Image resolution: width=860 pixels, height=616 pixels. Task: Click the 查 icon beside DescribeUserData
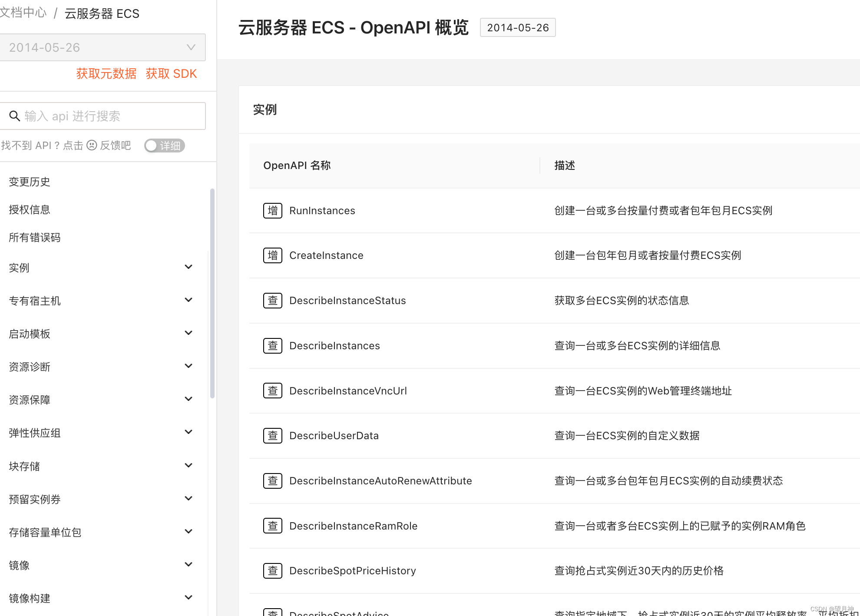(273, 436)
